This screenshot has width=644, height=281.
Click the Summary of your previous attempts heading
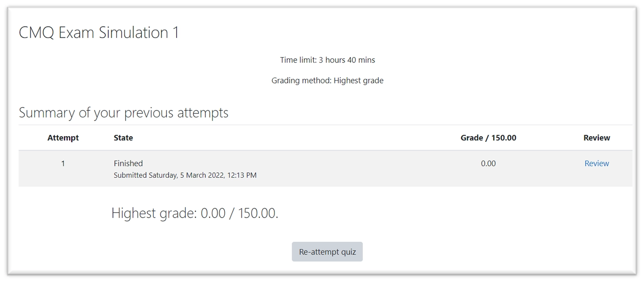pyautogui.click(x=123, y=113)
